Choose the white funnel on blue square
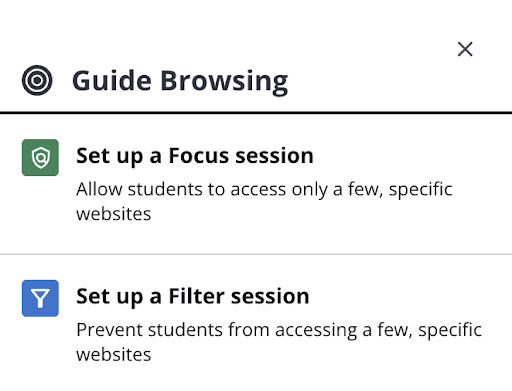The image size is (512, 391). [x=40, y=298]
